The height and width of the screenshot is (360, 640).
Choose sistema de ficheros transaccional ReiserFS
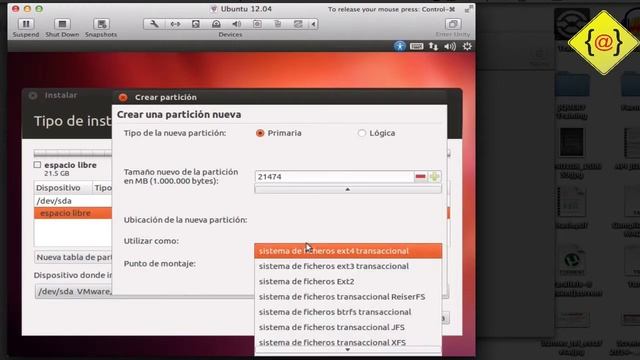click(348, 297)
